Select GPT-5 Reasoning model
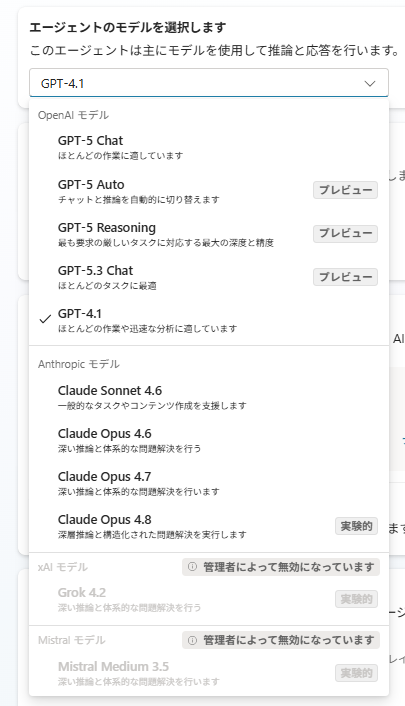The height and width of the screenshot is (706, 405). click(209, 234)
